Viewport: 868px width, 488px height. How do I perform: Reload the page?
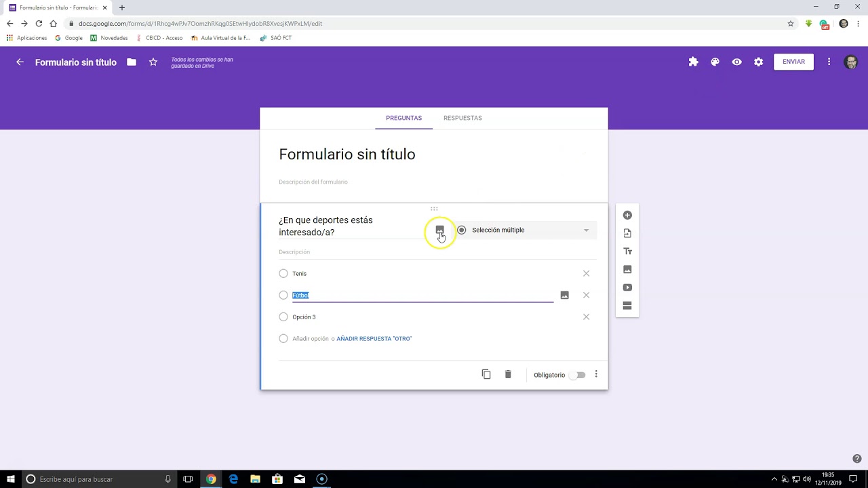39,23
